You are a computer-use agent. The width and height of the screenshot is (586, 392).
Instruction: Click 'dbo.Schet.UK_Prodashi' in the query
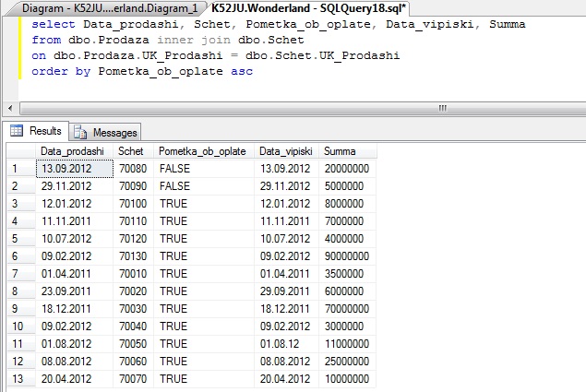[x=322, y=55]
